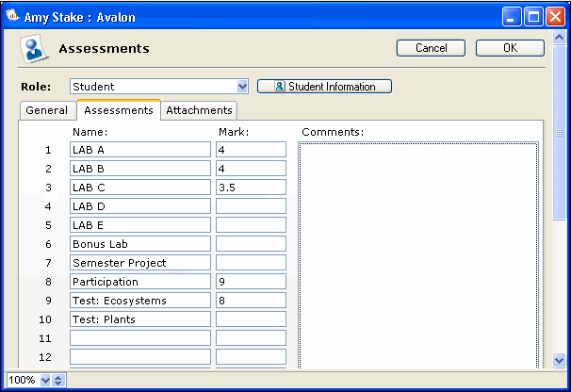Switch to the General tab
Image resolution: width=571 pixels, height=392 pixels.
pyautogui.click(x=47, y=110)
